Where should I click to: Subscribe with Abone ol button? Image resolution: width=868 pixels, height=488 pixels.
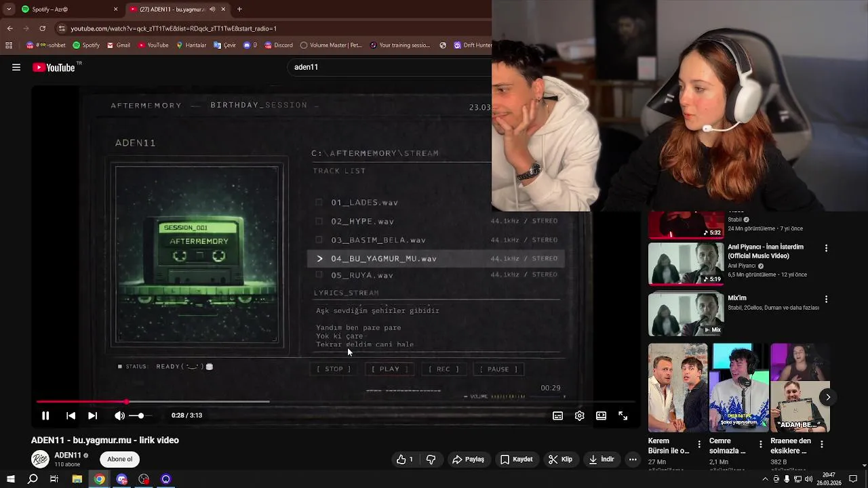120,459
